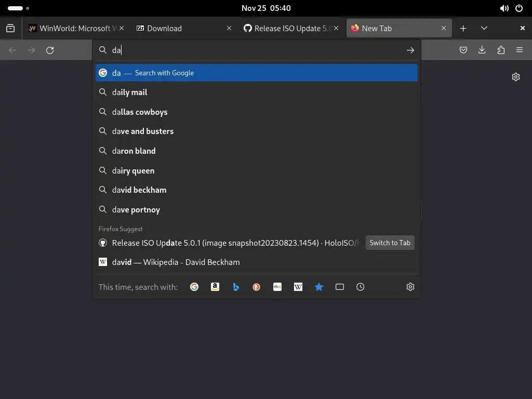Open the david Wikipedia David Beckham suggestion

[x=257, y=262]
